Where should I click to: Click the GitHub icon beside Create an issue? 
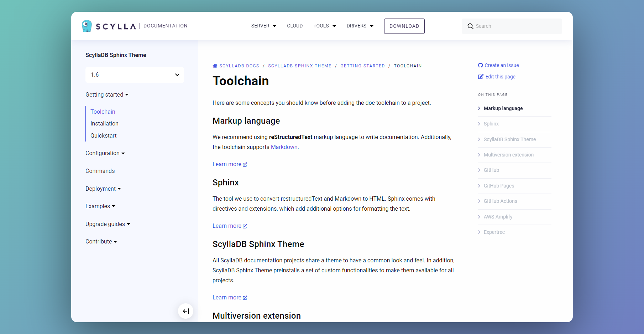point(481,65)
